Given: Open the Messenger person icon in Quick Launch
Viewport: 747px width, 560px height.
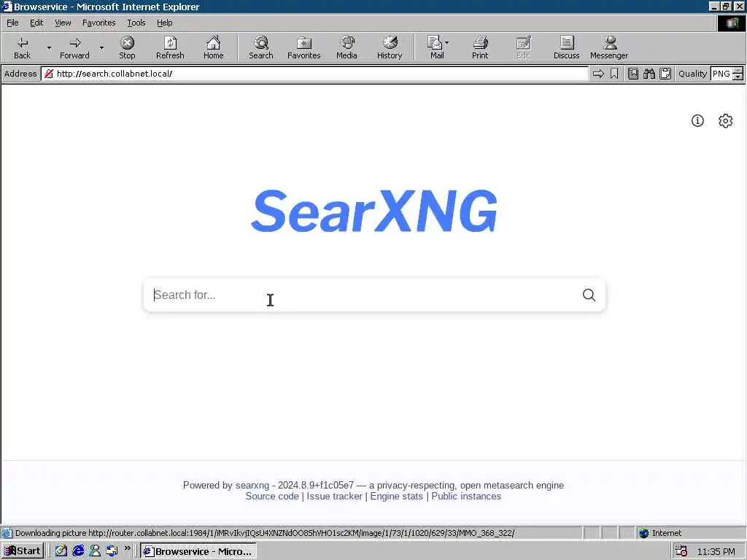Looking at the screenshot, I should tap(95, 551).
